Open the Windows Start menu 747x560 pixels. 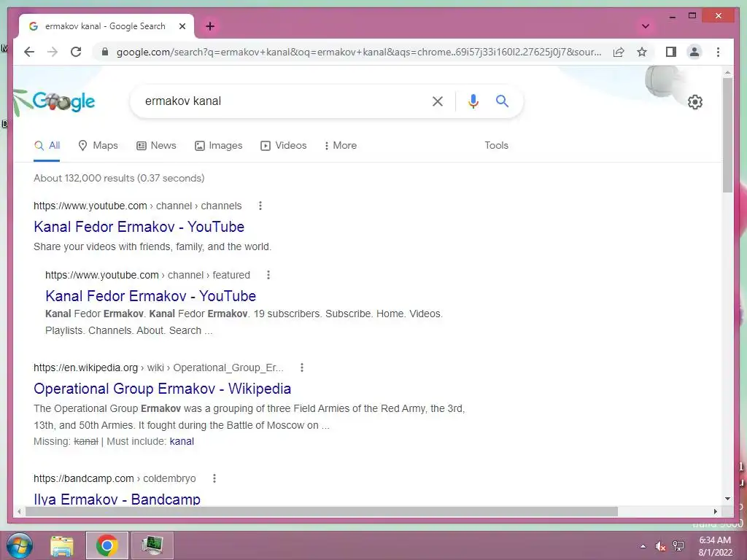(20, 545)
